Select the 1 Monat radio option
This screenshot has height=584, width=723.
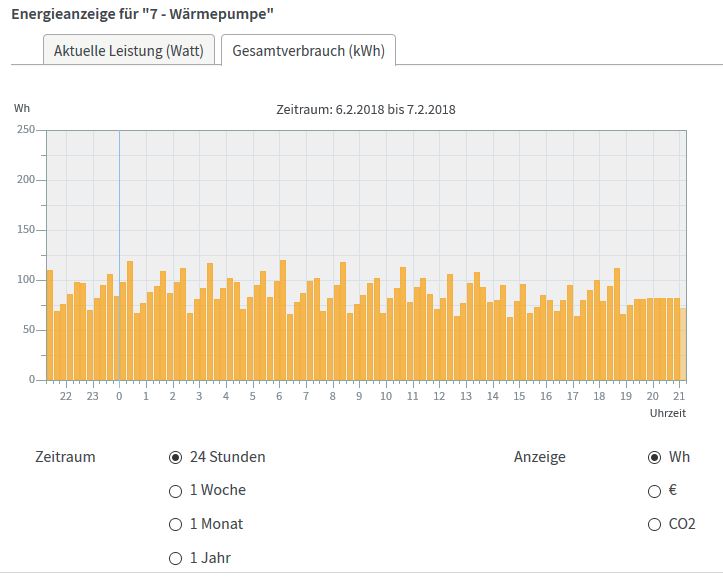176,524
